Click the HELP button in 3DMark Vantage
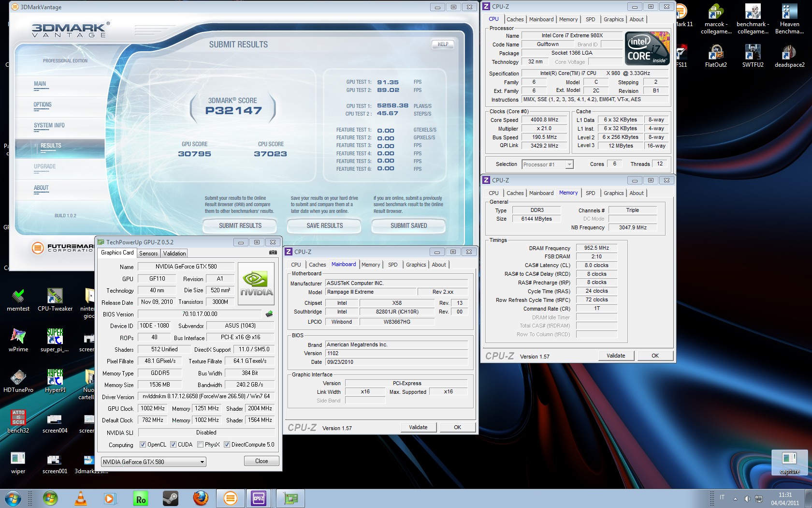This screenshot has height=508, width=812. pos(443,44)
